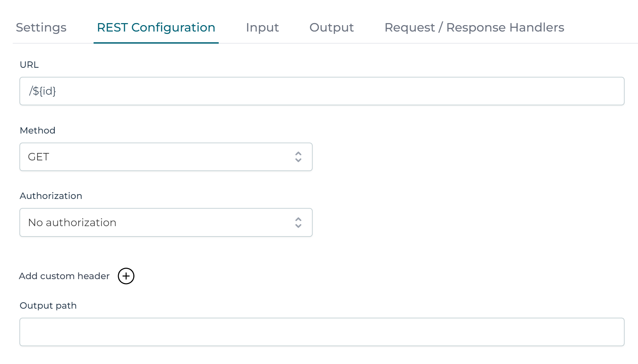This screenshot has width=638, height=364.
Task: Click the up arrow on the GET selector
Action: point(299,153)
